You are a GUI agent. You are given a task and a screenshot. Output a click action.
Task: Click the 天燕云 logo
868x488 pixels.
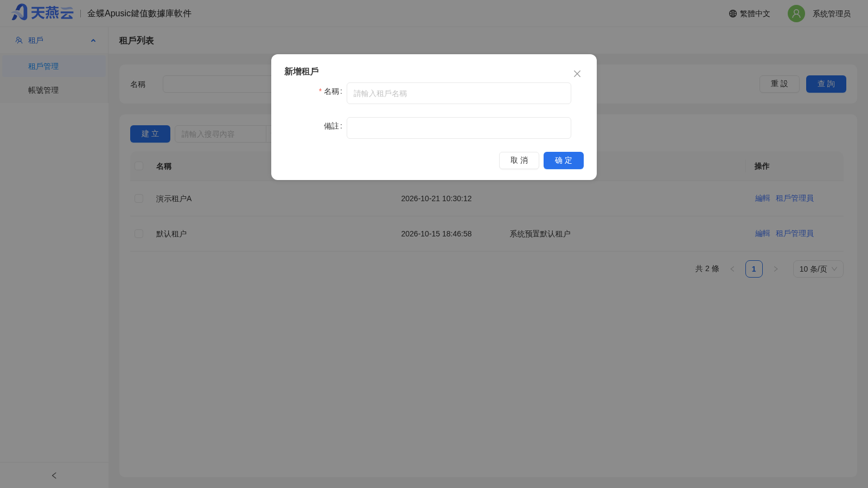pos(42,12)
